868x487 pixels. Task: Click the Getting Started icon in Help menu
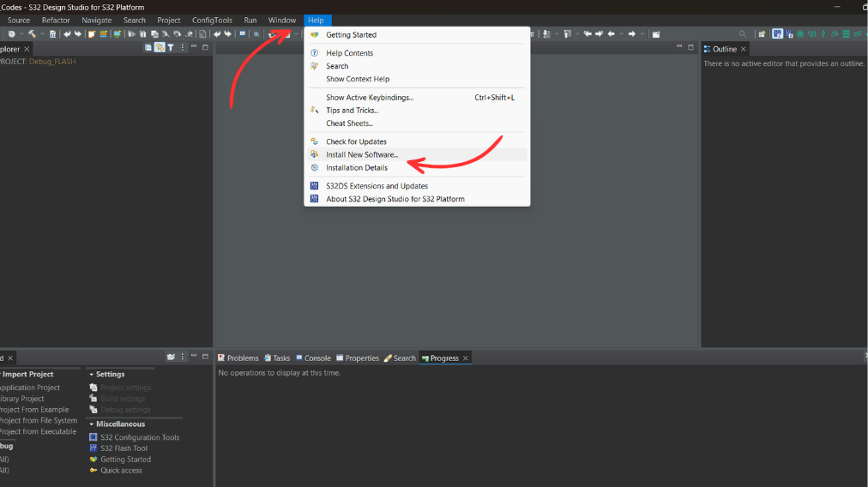point(315,34)
